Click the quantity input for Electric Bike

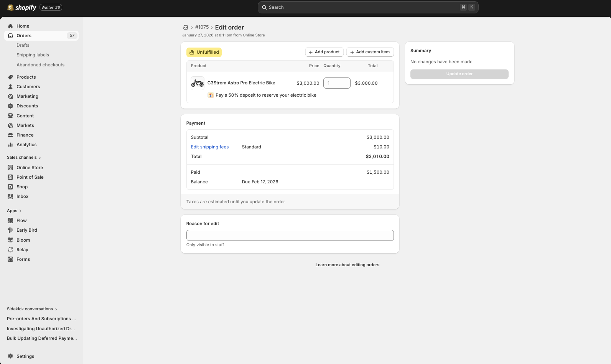tap(337, 83)
